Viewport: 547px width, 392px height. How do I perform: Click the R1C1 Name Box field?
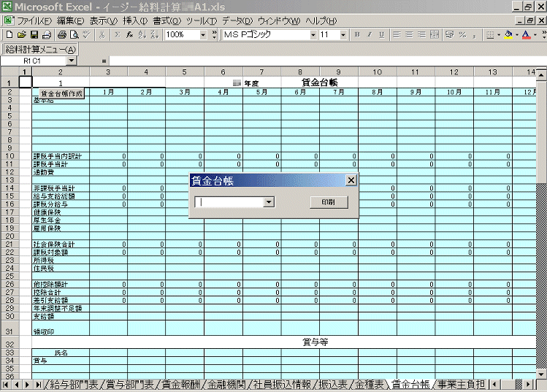click(45, 61)
